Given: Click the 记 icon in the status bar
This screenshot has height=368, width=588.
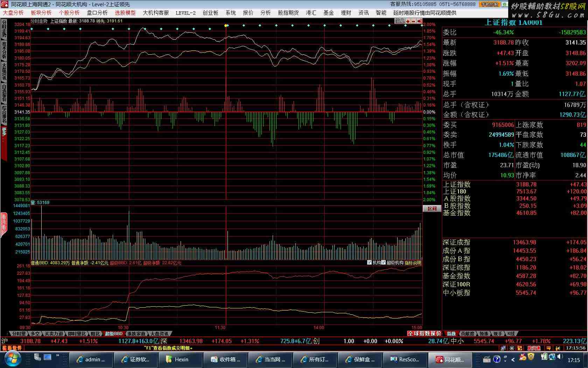Looking at the screenshot, I should pos(520,348).
